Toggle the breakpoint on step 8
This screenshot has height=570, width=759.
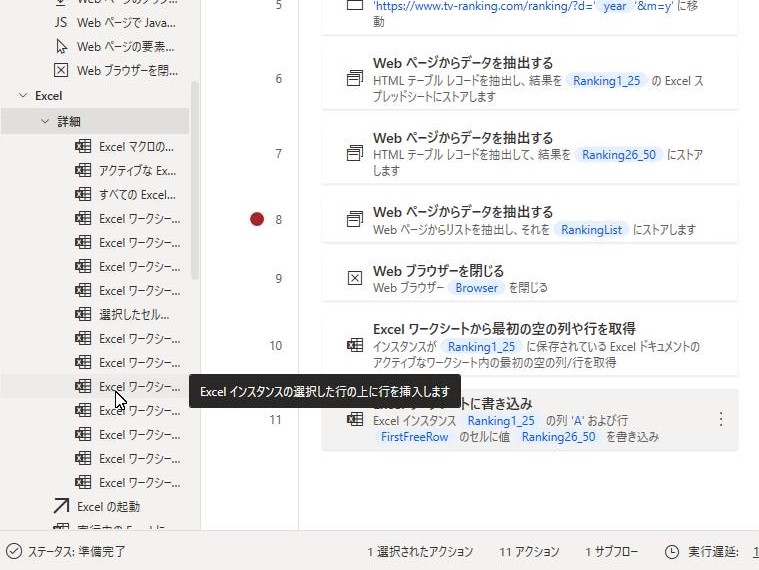[257, 219]
